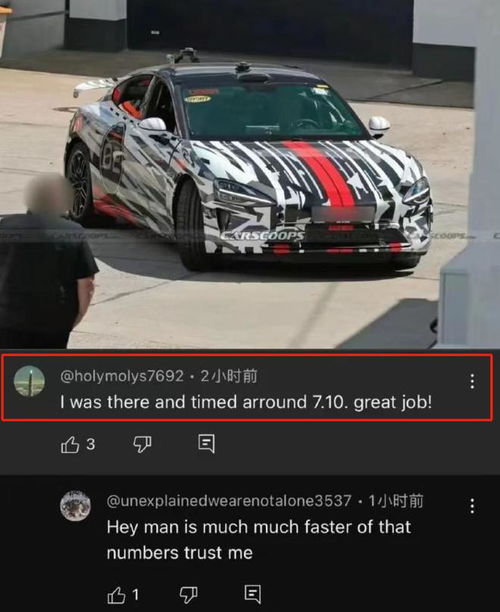
Task: Click the @holymolys7692 username link
Action: point(122,376)
